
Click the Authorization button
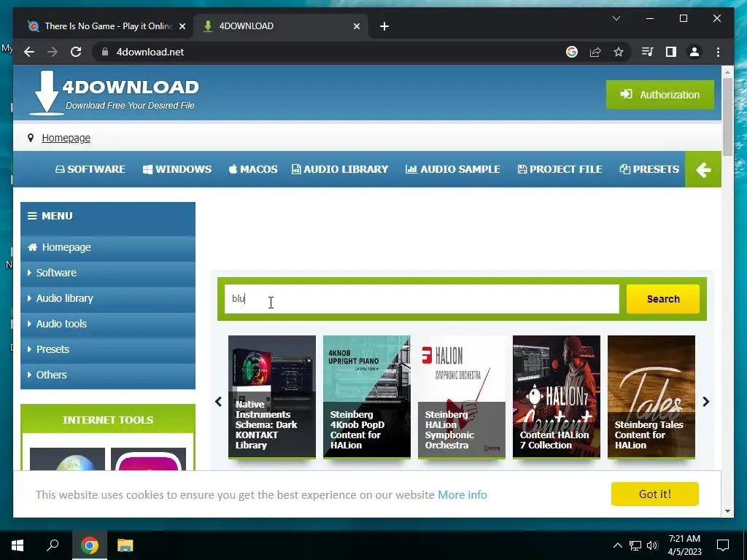tap(659, 95)
